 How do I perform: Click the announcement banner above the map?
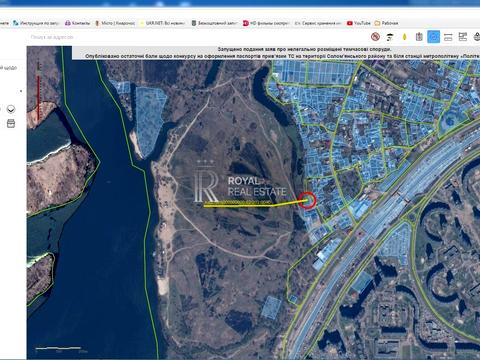coord(276,53)
